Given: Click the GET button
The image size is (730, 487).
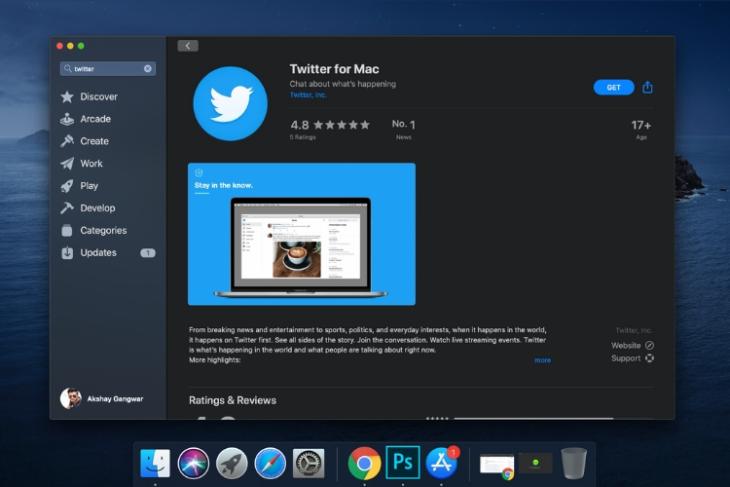Looking at the screenshot, I should point(614,88).
